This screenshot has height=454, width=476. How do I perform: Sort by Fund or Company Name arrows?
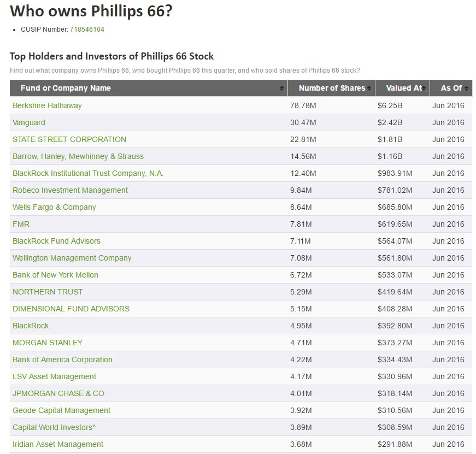(281, 88)
